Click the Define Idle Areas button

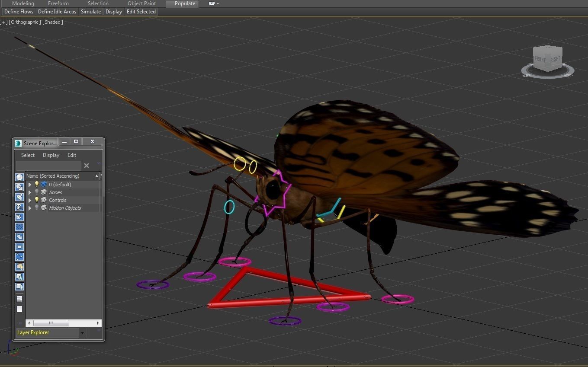(x=57, y=12)
